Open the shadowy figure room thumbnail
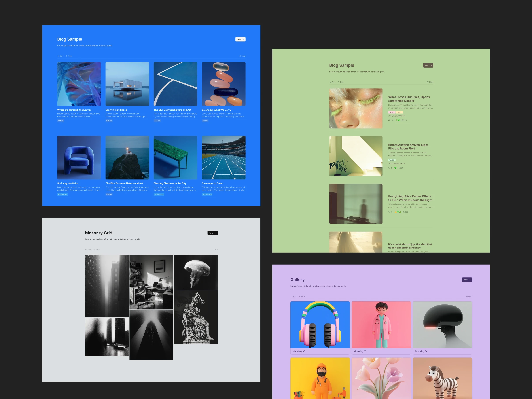 pos(356,204)
